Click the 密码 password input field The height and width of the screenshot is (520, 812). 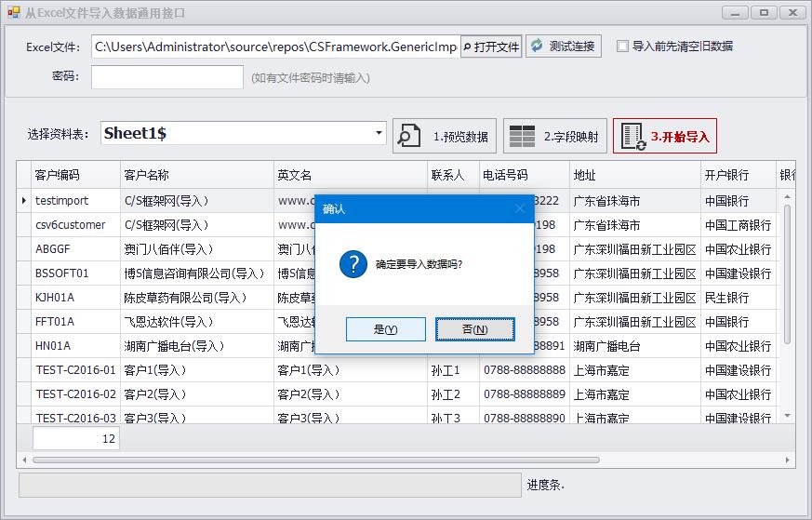[167, 77]
